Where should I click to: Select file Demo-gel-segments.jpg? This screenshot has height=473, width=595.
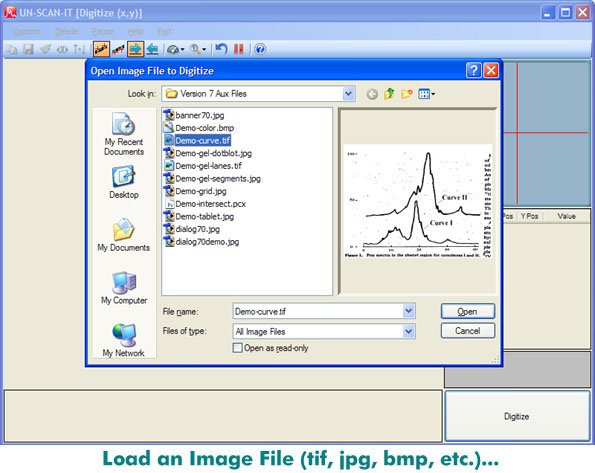click(212, 178)
